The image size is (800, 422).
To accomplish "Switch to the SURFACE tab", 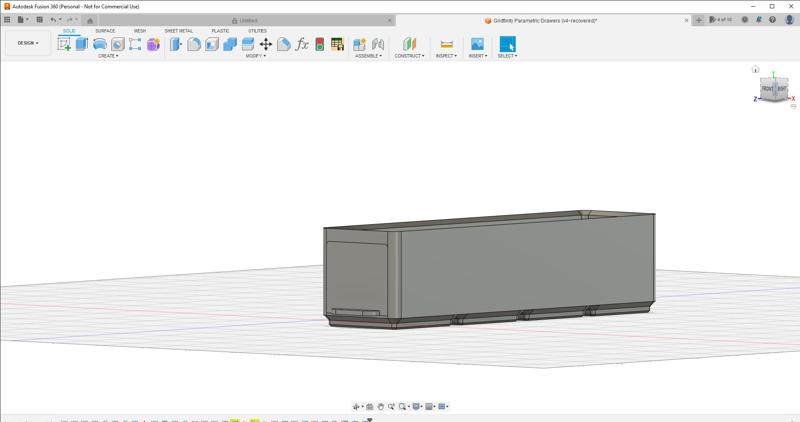I will (105, 31).
